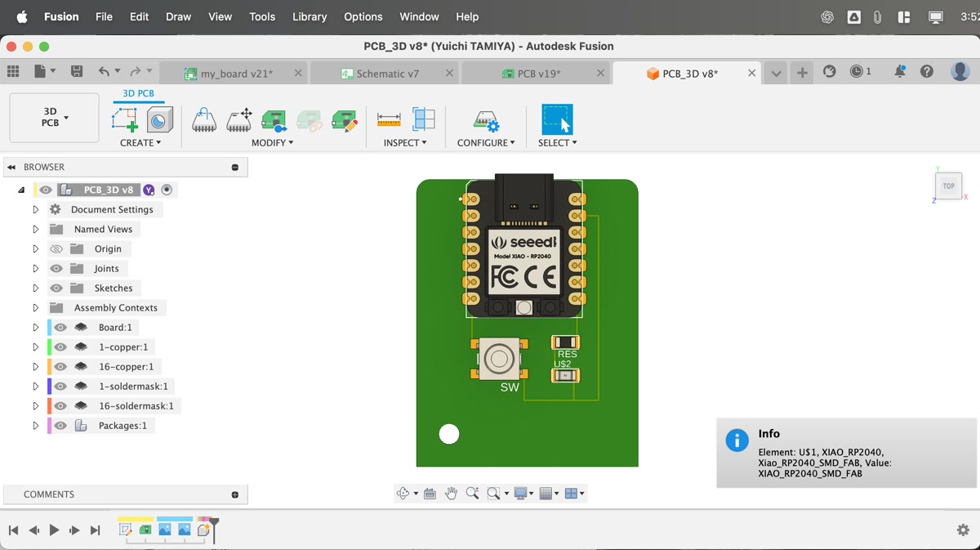The width and height of the screenshot is (980, 550).
Task: Collapse the PCB_3D v8 root node
Action: click(x=21, y=190)
